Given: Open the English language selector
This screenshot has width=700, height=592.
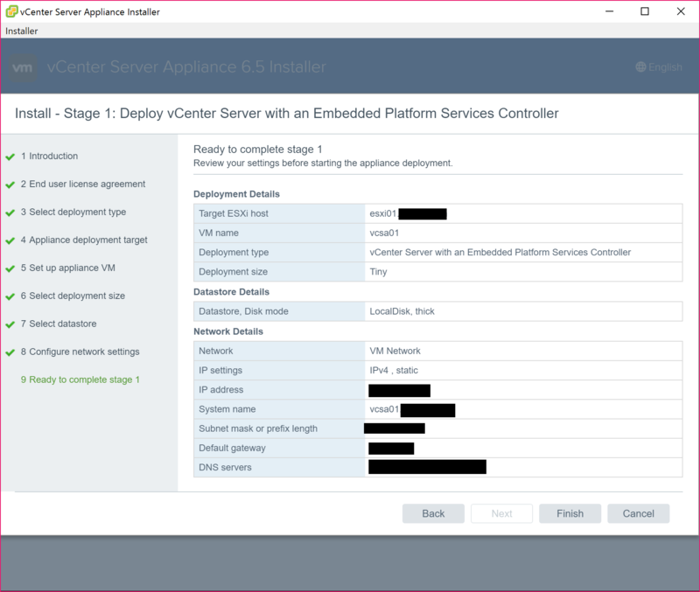Looking at the screenshot, I should 659,67.
